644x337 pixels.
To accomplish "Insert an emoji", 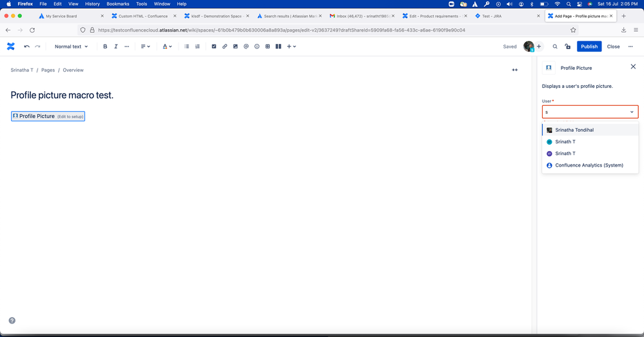I will 257,46.
